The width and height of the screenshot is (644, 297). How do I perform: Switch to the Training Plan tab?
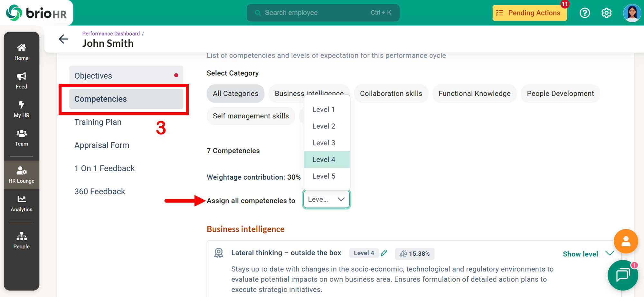pyautogui.click(x=98, y=122)
